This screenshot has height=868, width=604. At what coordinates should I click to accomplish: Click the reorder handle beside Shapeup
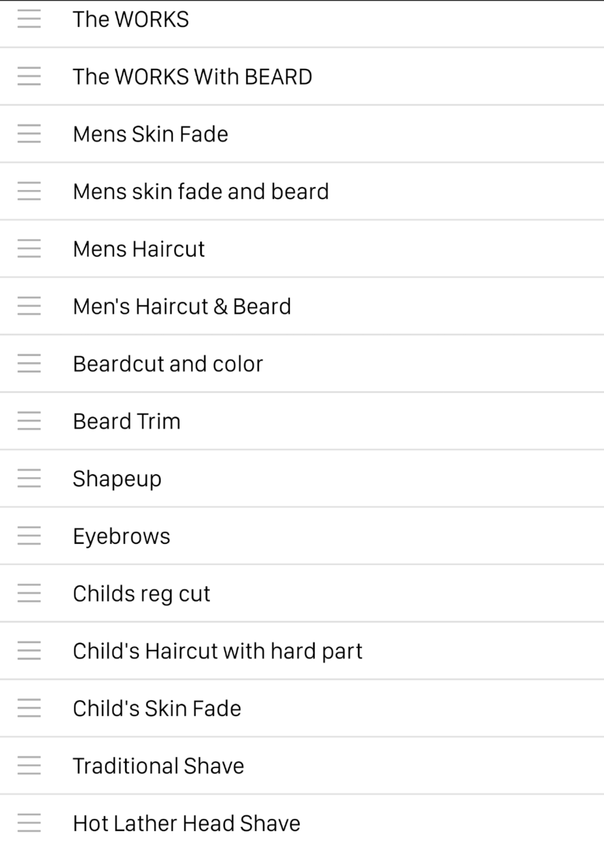point(29,479)
